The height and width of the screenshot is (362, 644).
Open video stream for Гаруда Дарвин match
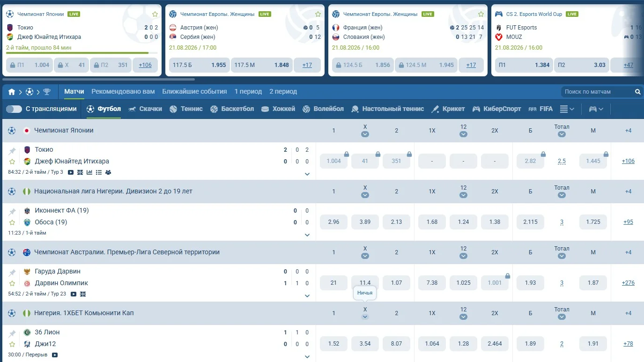click(x=74, y=294)
